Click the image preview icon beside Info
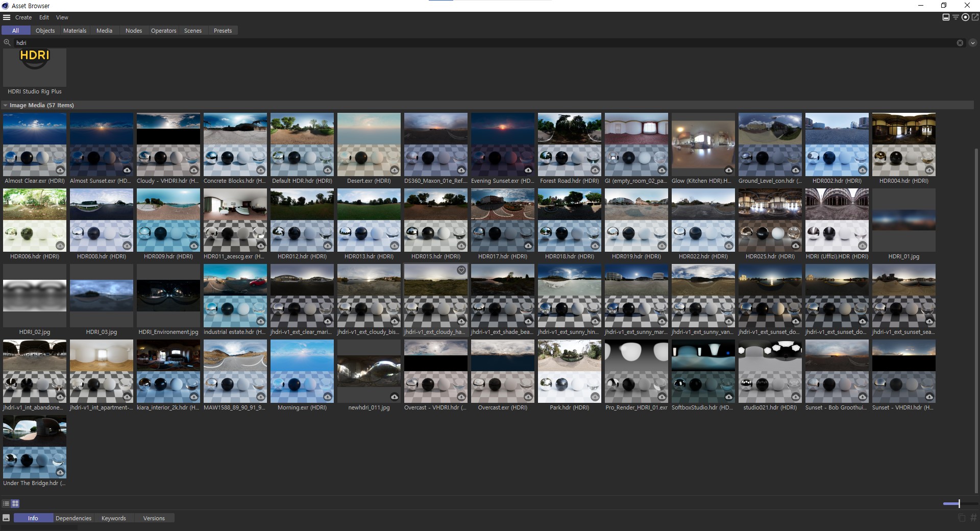The width and height of the screenshot is (980, 531). (x=6, y=518)
